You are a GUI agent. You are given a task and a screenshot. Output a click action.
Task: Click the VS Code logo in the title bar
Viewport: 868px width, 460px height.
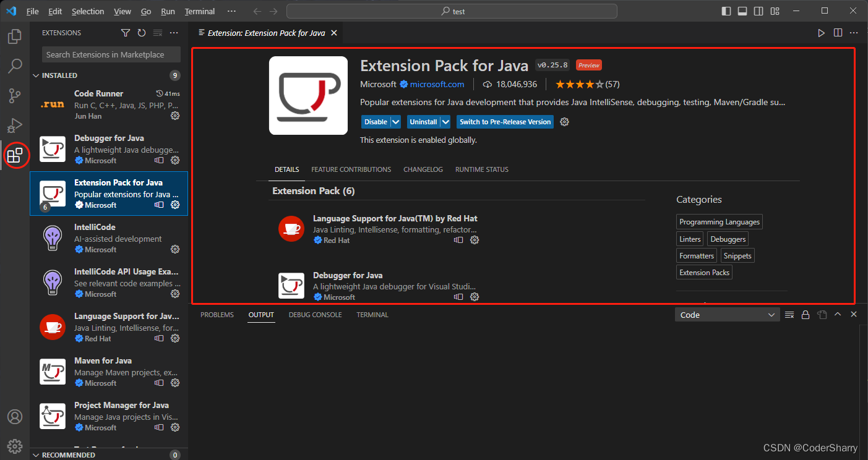click(x=11, y=11)
